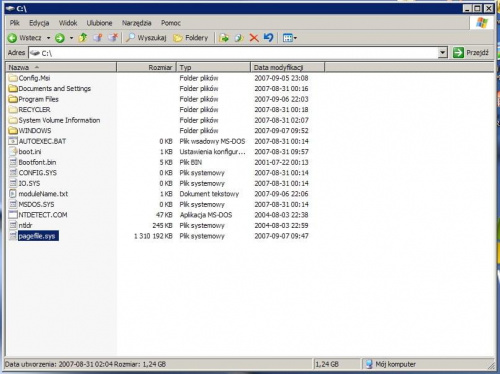Click the Wyszukaj search button
500x374 pixels.
146,38
